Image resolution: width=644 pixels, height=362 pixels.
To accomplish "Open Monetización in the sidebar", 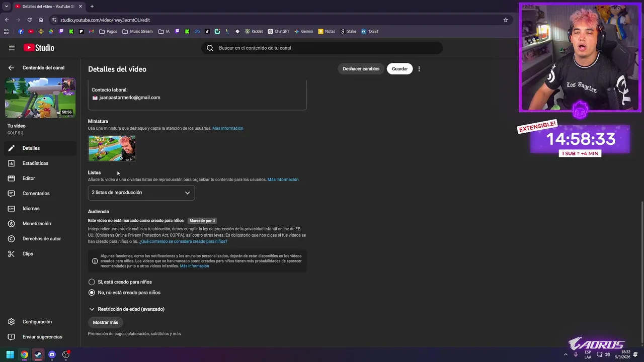I will click(x=40, y=224).
